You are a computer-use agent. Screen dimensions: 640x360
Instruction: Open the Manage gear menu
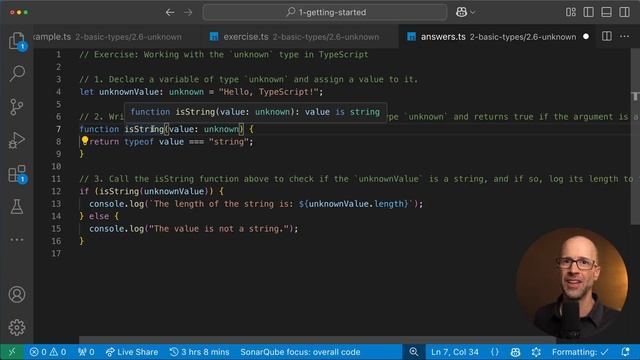tap(17, 327)
